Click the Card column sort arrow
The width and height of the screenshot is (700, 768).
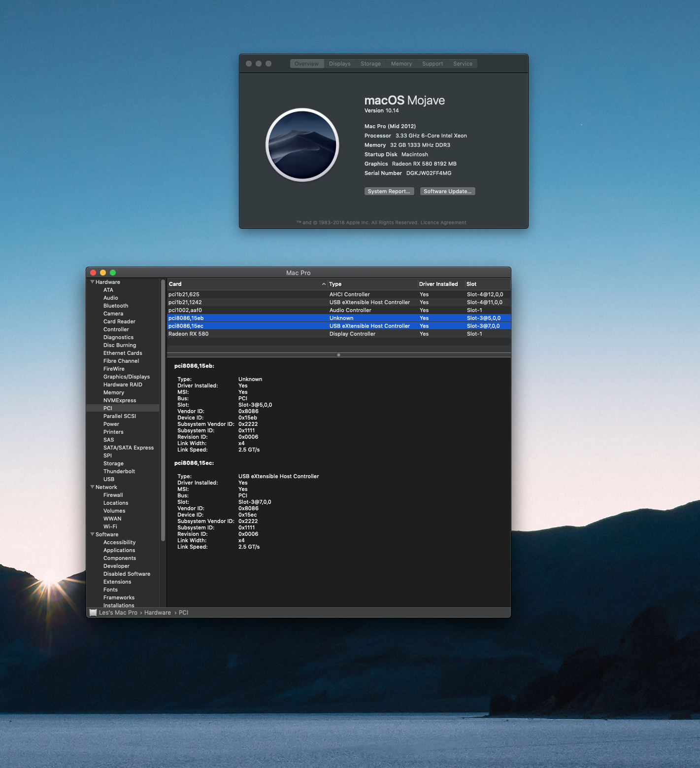324,284
